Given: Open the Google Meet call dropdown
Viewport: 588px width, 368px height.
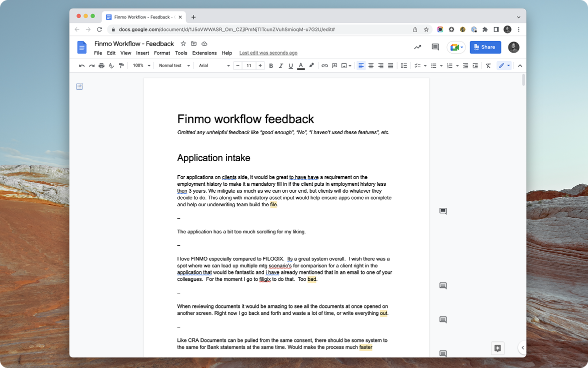Looking at the screenshot, I should [x=456, y=47].
